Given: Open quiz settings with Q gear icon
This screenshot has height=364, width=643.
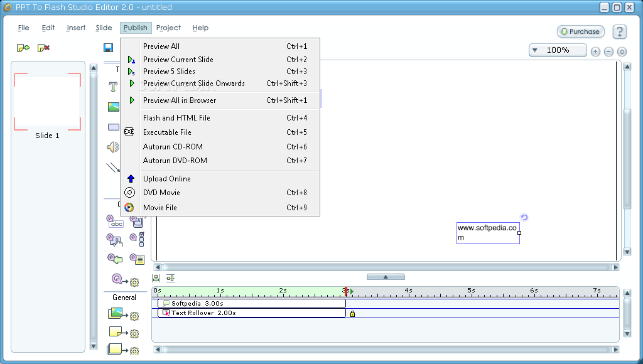Looking at the screenshot, I should 126,281.
